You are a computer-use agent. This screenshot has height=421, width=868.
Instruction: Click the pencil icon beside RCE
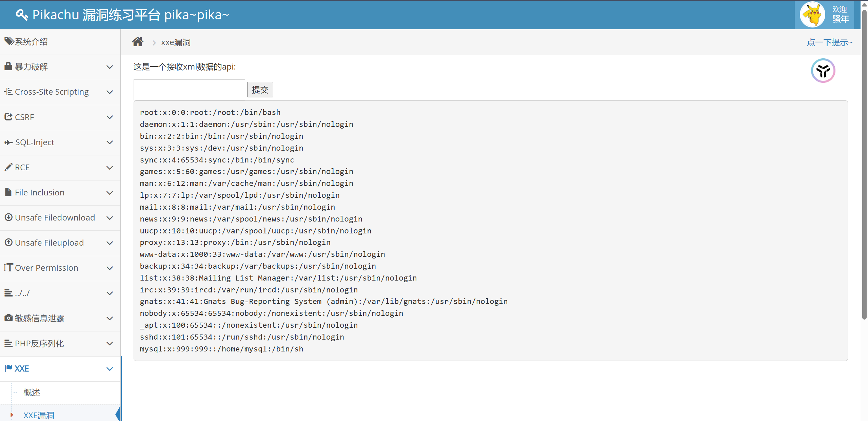coord(8,167)
